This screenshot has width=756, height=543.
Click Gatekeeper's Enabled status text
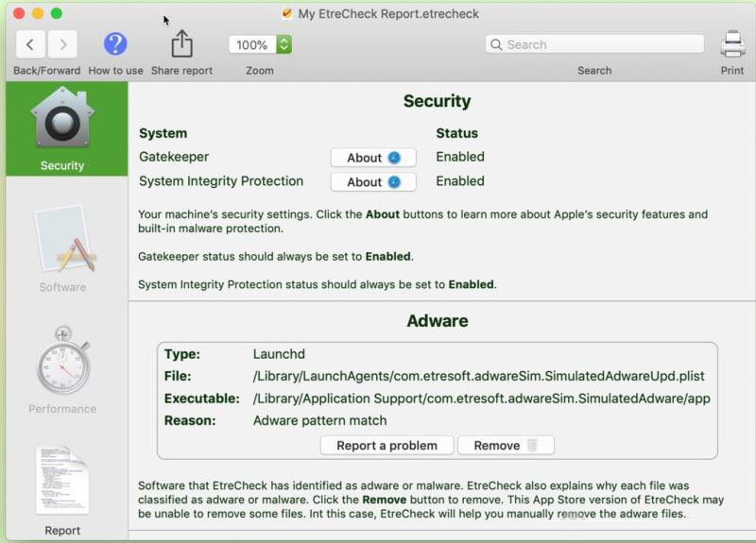tap(460, 157)
